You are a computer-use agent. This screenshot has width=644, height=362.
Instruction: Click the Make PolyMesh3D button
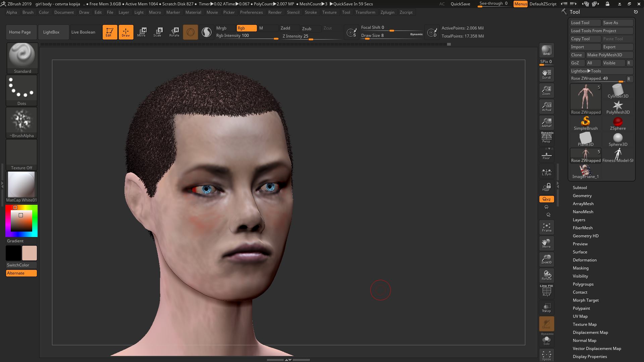pos(609,55)
